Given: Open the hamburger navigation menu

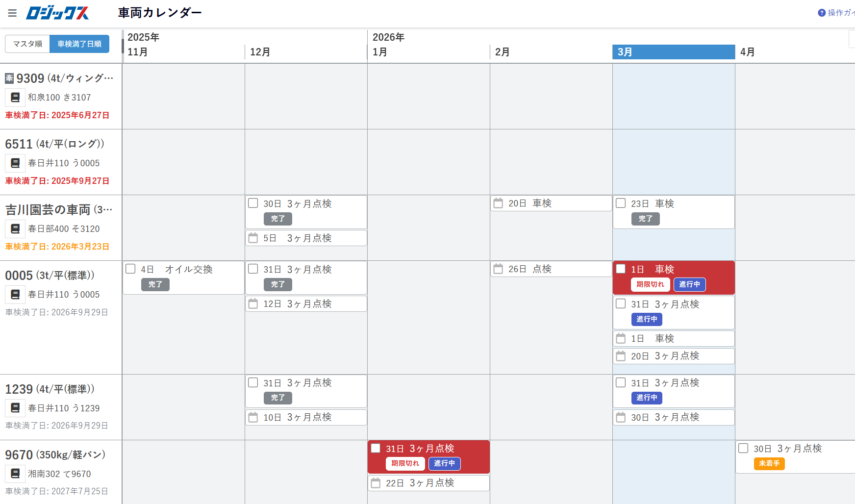Looking at the screenshot, I should (x=12, y=13).
